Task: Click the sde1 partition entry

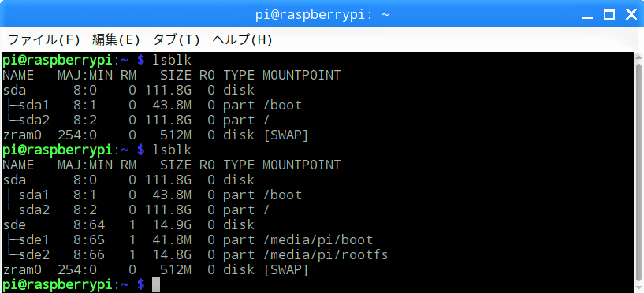Action: pos(34,239)
